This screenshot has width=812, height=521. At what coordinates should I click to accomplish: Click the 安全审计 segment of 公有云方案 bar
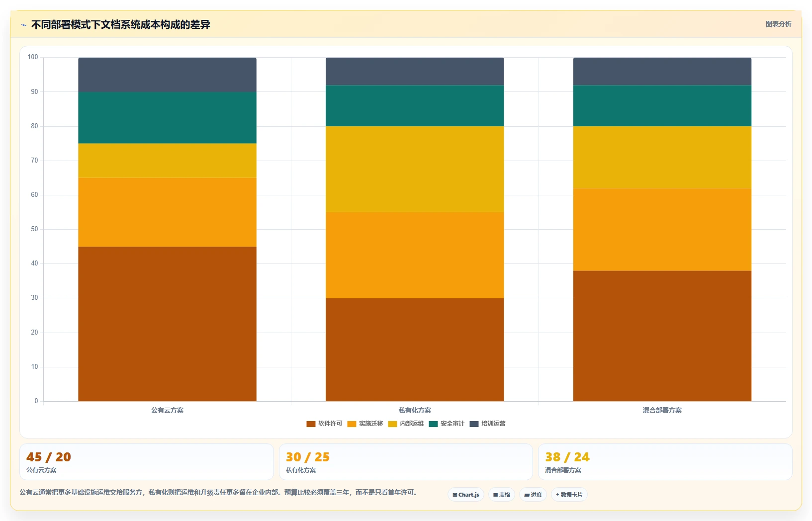coord(167,118)
